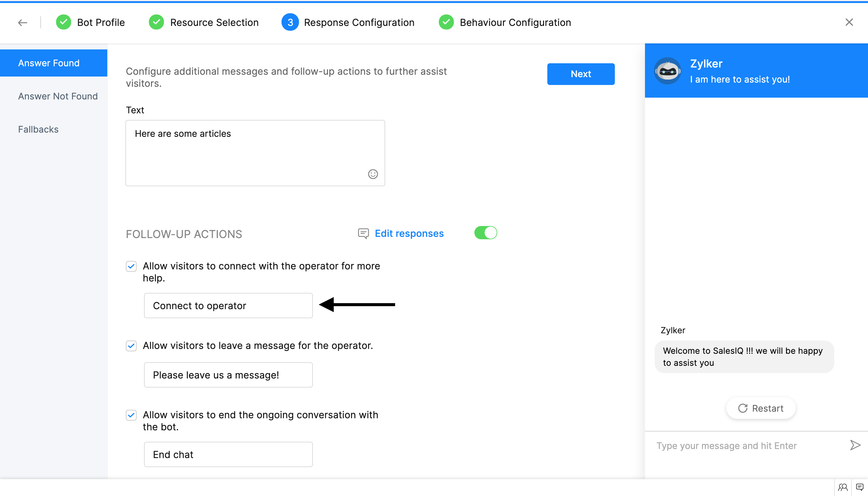Select Fallbacks in sidebar
This screenshot has height=496, width=868.
38,130
